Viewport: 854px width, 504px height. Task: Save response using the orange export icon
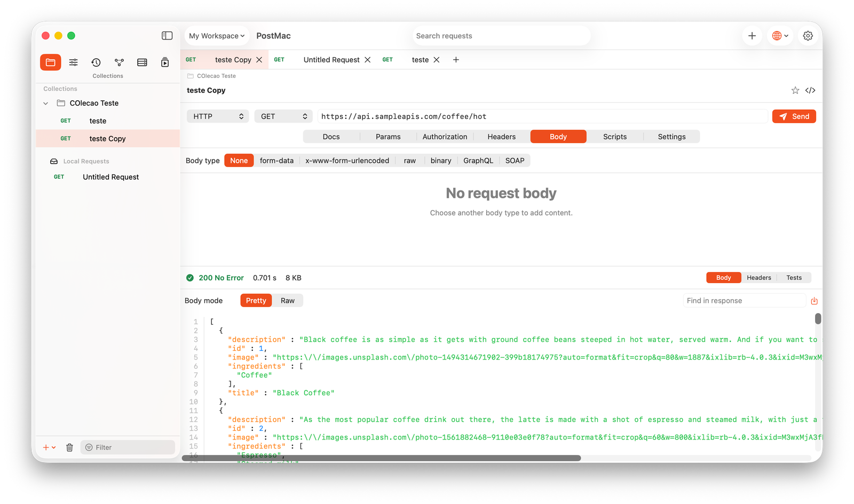(x=815, y=301)
